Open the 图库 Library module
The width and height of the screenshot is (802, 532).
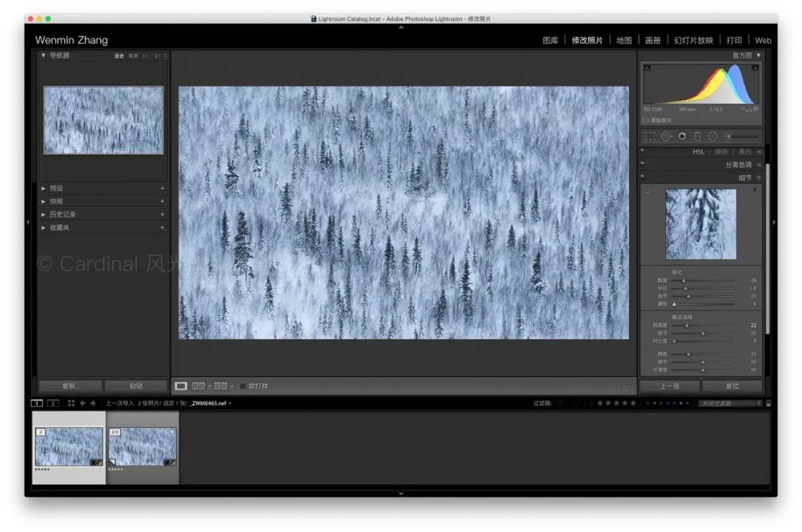(550, 40)
